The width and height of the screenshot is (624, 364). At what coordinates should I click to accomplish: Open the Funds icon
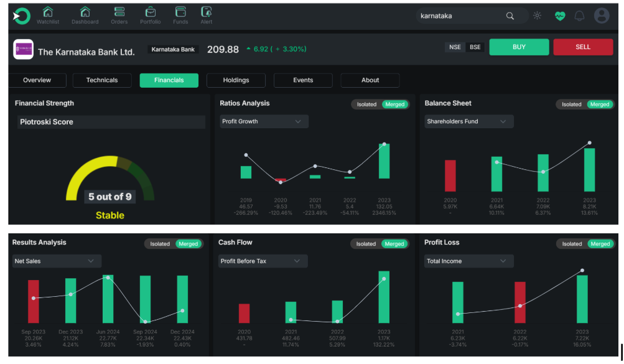[x=180, y=12]
